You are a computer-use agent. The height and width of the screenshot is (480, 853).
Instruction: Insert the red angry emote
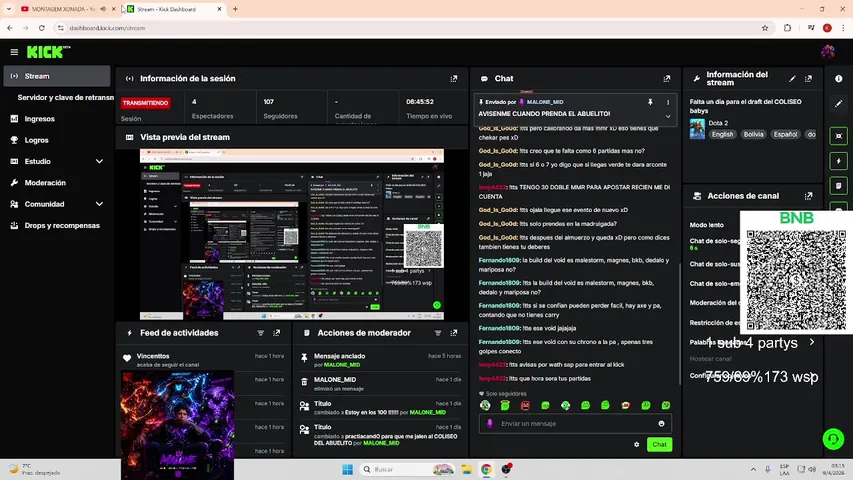[x=525, y=405]
